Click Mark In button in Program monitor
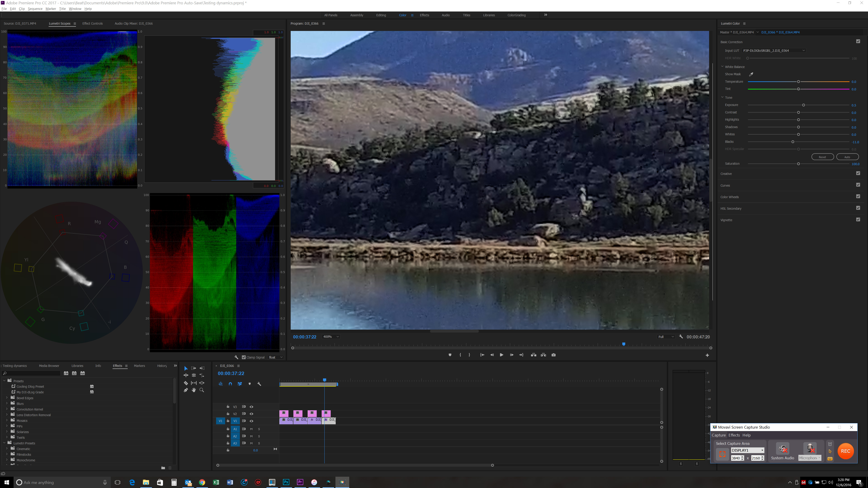868x488 pixels. tap(460, 355)
